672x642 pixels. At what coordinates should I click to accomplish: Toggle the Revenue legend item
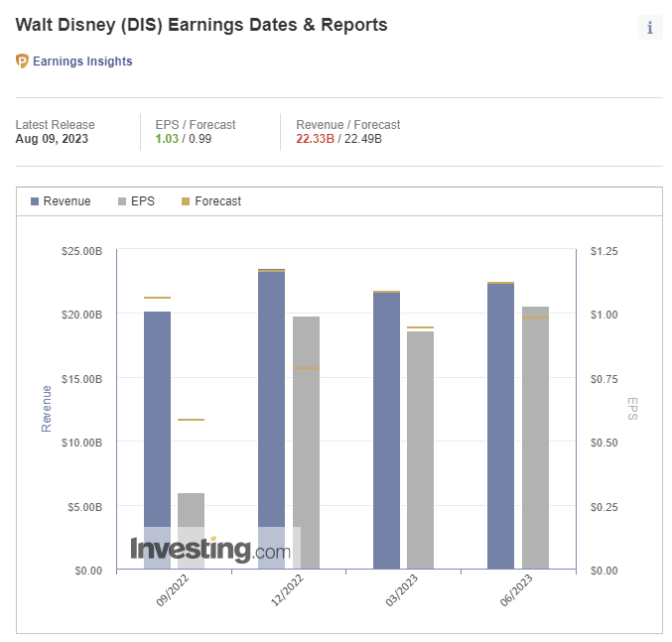pos(61,201)
